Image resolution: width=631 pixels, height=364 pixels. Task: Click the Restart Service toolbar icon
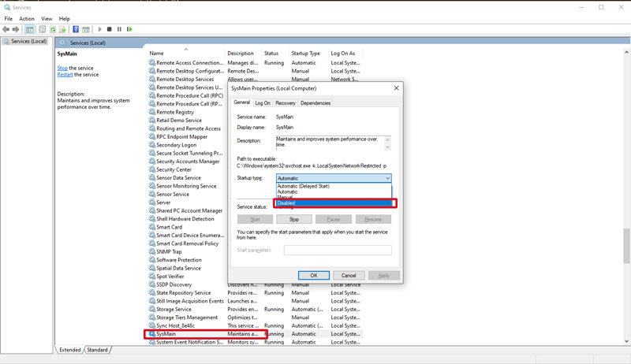(129, 29)
